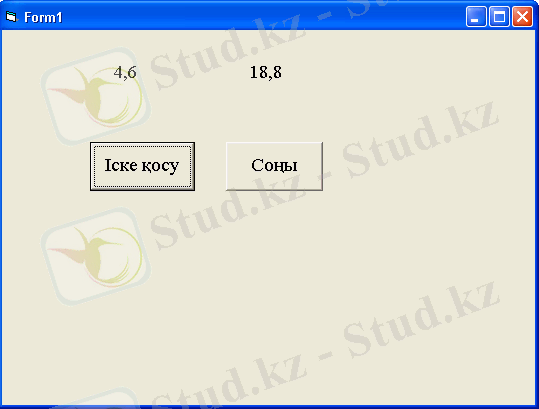The width and height of the screenshot is (539, 409).
Task: Click empty form area below the buttons
Action: click(268, 292)
